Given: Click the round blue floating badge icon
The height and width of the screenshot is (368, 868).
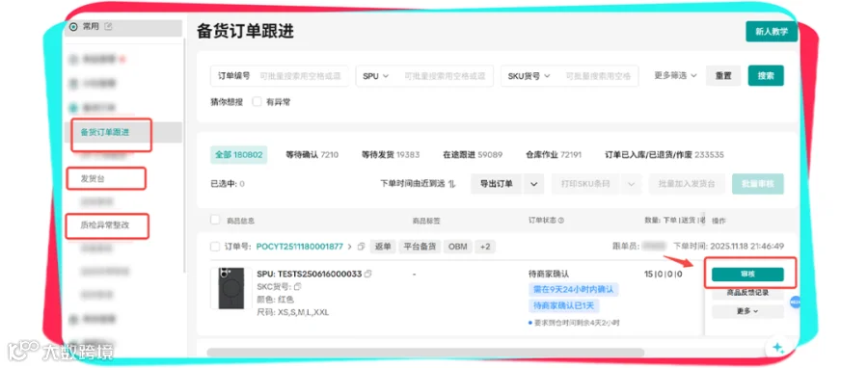Looking at the screenshot, I should (x=796, y=302).
